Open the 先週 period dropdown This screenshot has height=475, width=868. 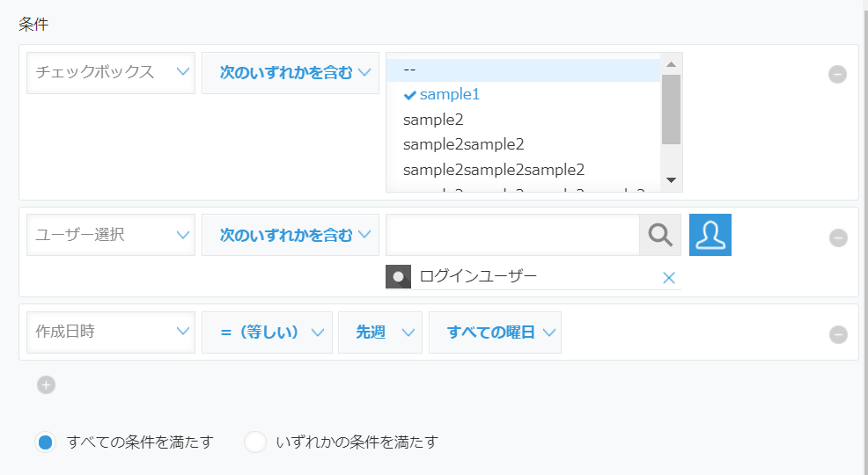click(x=380, y=332)
